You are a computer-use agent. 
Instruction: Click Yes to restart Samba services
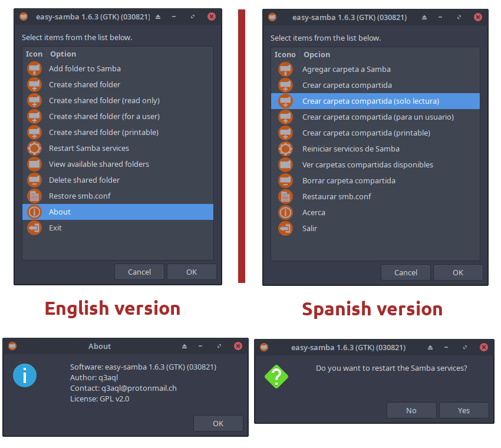[x=464, y=410]
